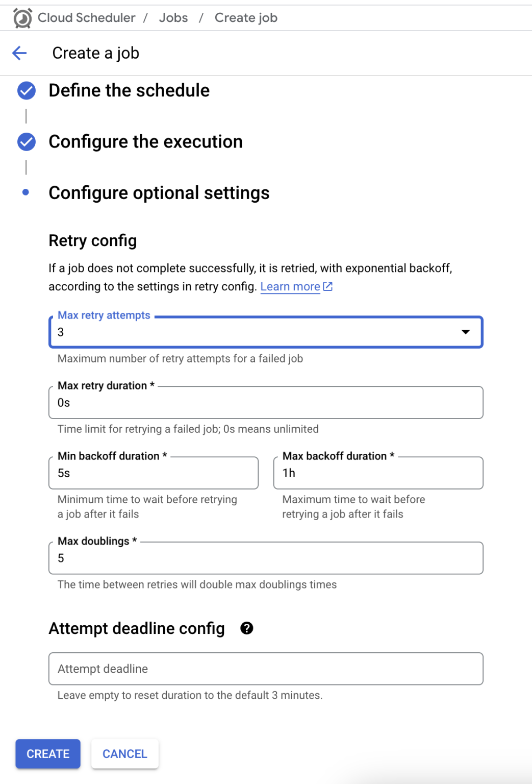Select the Min backoff duration field
The image size is (532, 784).
point(153,473)
